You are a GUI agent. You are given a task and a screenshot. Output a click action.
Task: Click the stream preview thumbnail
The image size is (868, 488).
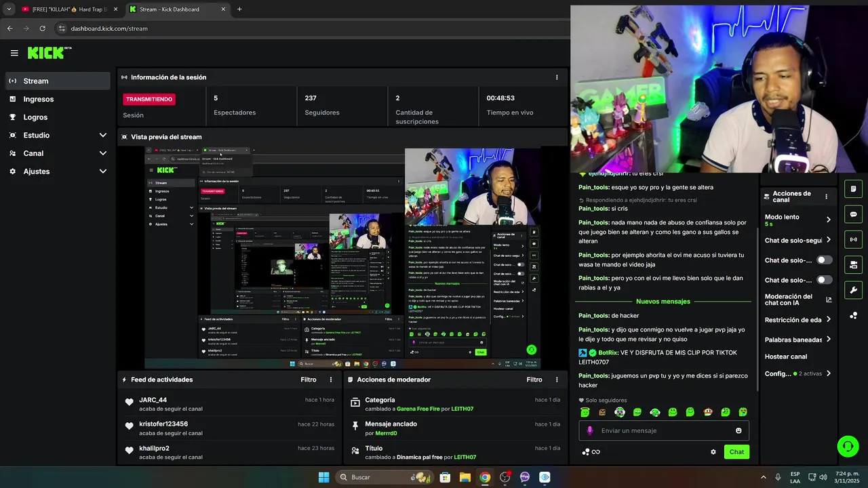tap(342, 258)
